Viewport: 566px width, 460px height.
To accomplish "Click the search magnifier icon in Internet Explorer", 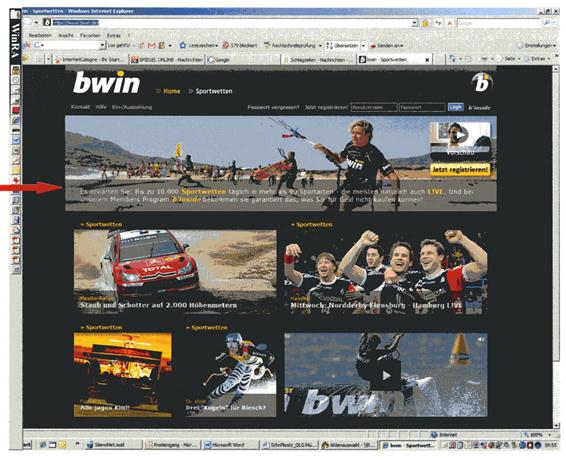I will coord(547,23).
